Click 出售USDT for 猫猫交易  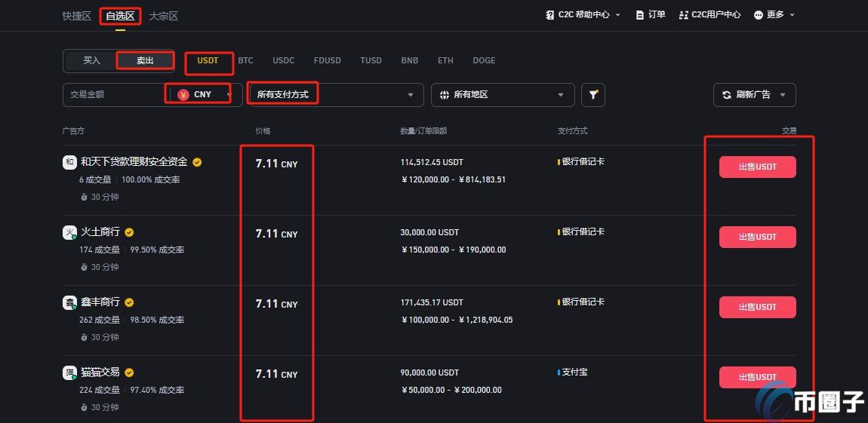point(757,378)
